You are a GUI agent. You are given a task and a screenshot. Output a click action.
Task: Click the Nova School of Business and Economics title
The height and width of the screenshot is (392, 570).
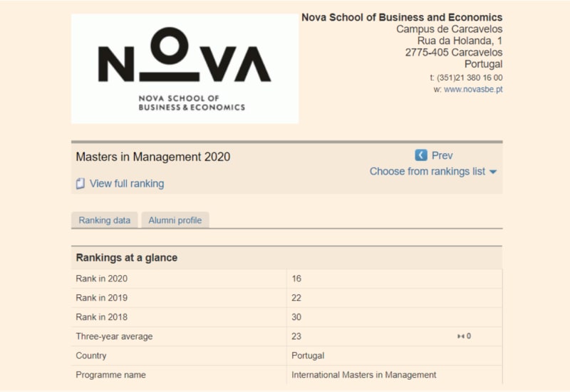tap(402, 17)
